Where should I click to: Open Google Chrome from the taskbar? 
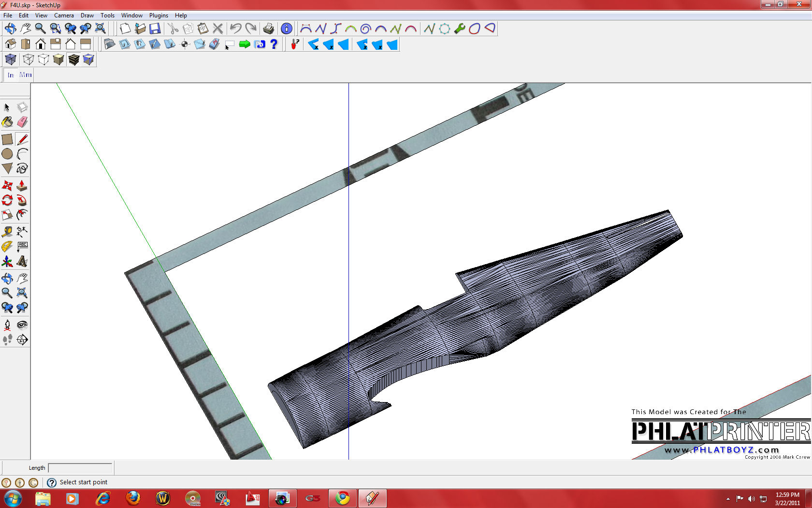[x=343, y=498]
